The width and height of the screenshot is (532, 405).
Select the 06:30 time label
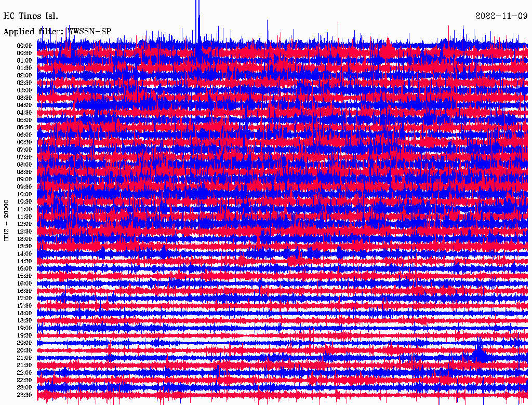[x=24, y=142]
